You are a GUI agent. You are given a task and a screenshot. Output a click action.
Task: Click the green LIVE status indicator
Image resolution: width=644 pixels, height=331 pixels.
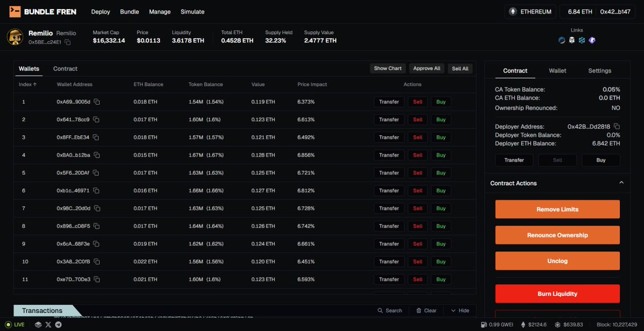pyautogui.click(x=15, y=325)
